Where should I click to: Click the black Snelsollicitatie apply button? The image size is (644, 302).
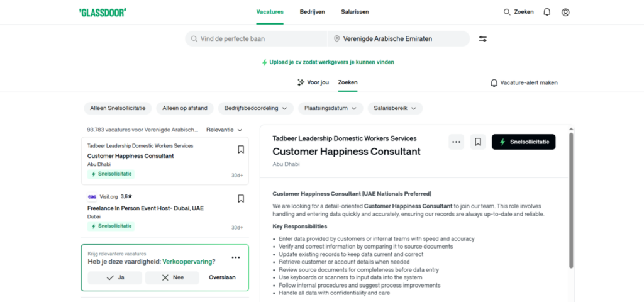[523, 142]
